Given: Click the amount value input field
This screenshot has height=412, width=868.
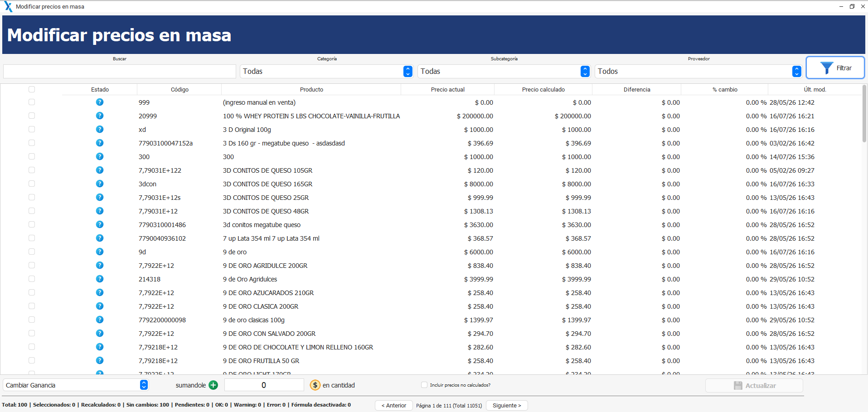Looking at the screenshot, I should (264, 385).
